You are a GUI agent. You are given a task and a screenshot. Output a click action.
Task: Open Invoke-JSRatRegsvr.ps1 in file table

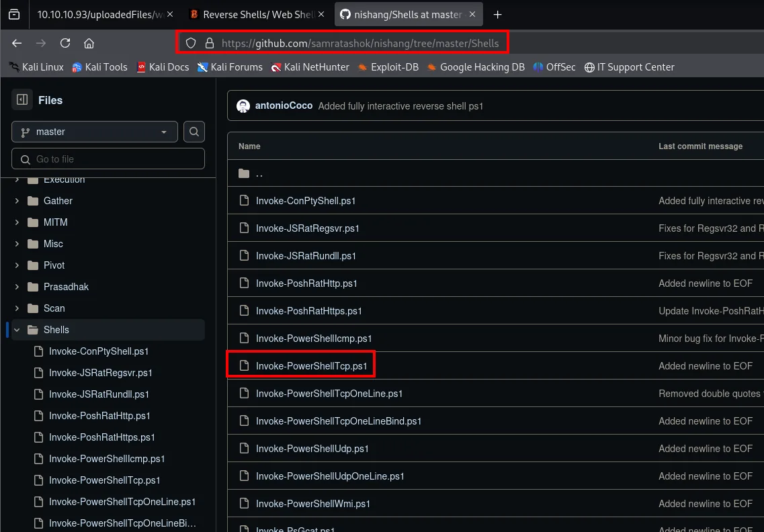click(308, 228)
